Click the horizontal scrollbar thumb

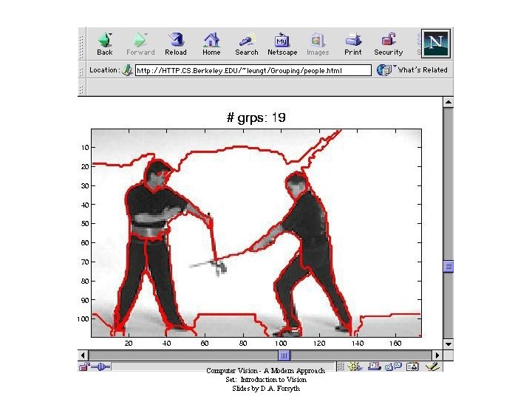click(x=284, y=355)
